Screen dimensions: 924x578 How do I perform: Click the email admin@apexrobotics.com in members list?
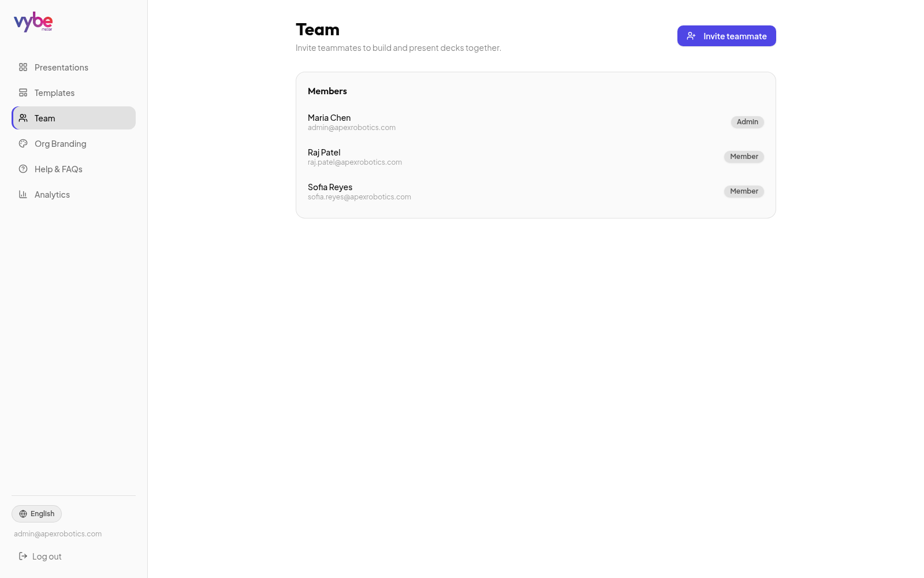pyautogui.click(x=352, y=128)
